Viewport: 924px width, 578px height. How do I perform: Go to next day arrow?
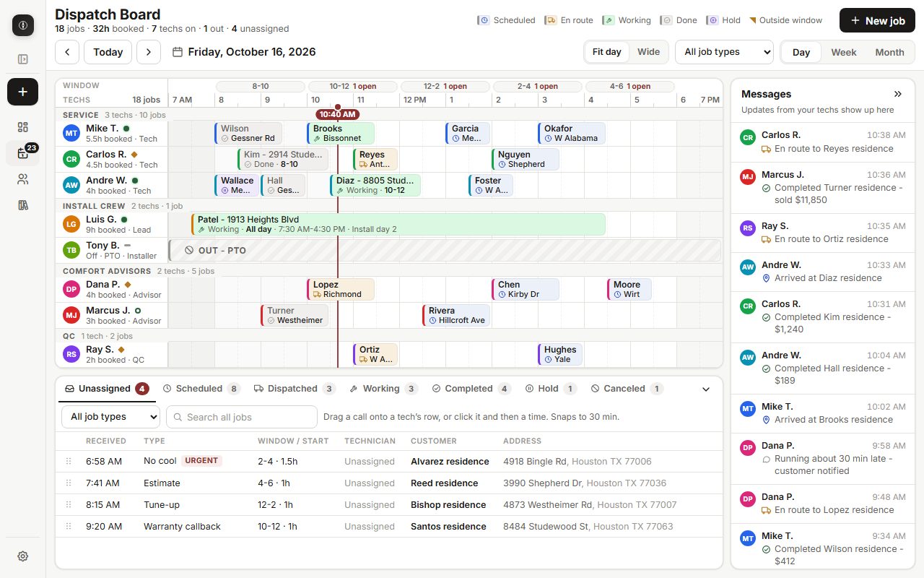tap(149, 52)
